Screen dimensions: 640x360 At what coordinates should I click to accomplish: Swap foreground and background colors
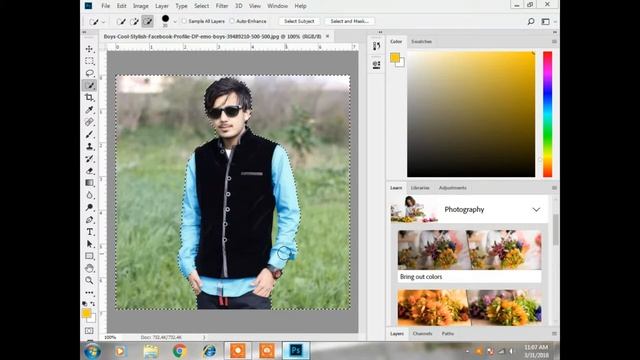(93, 304)
